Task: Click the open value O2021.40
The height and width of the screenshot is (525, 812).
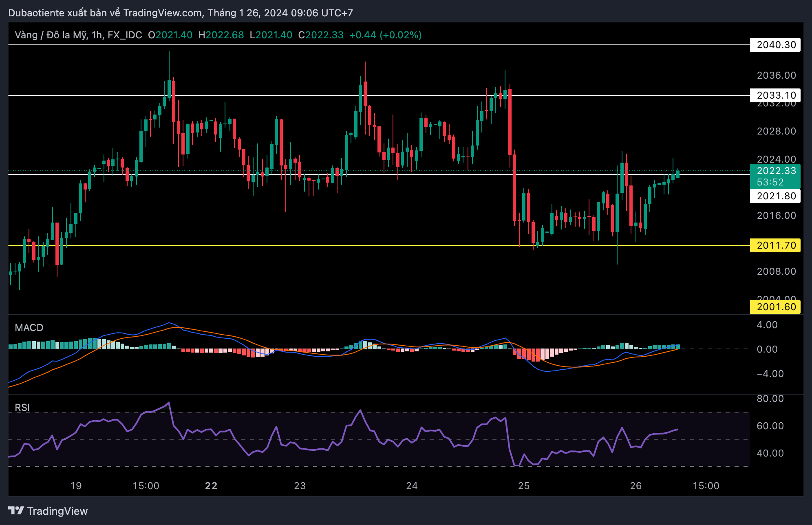Action: [170, 35]
